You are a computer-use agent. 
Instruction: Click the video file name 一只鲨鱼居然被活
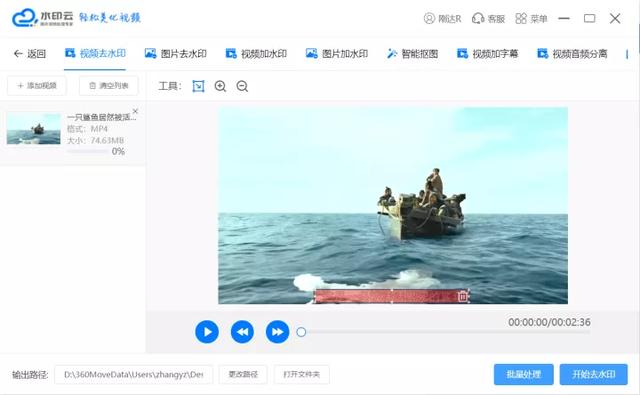[101, 118]
